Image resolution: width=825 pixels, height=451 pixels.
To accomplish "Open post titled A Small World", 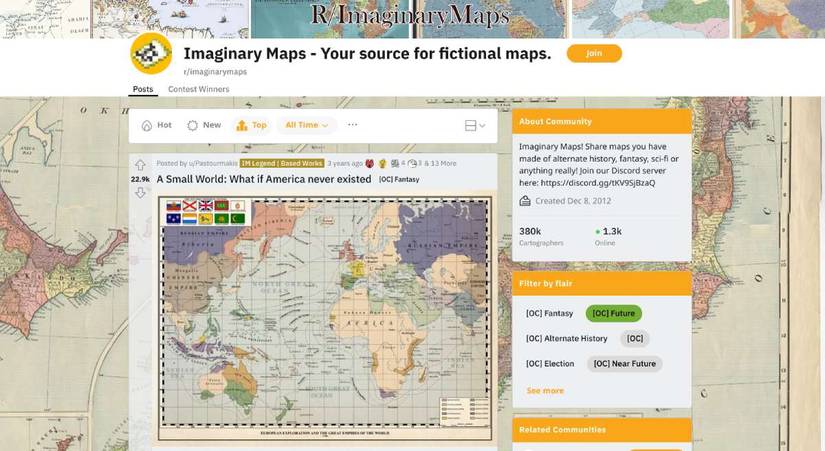I will (x=264, y=179).
